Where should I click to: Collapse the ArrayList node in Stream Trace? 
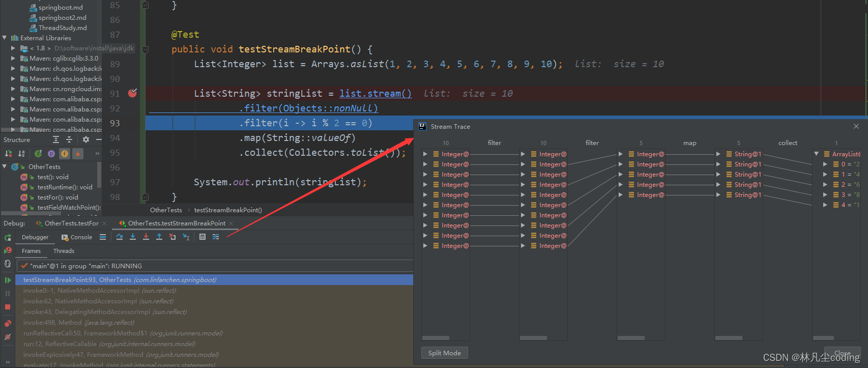817,154
